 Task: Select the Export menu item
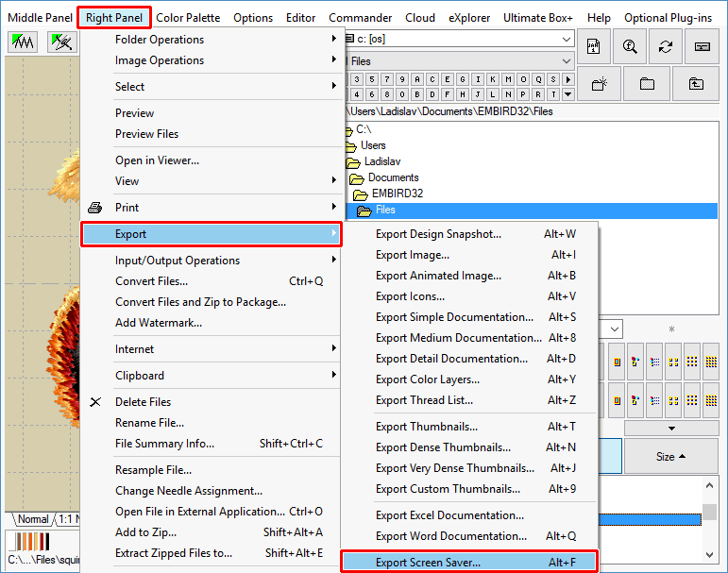click(212, 234)
